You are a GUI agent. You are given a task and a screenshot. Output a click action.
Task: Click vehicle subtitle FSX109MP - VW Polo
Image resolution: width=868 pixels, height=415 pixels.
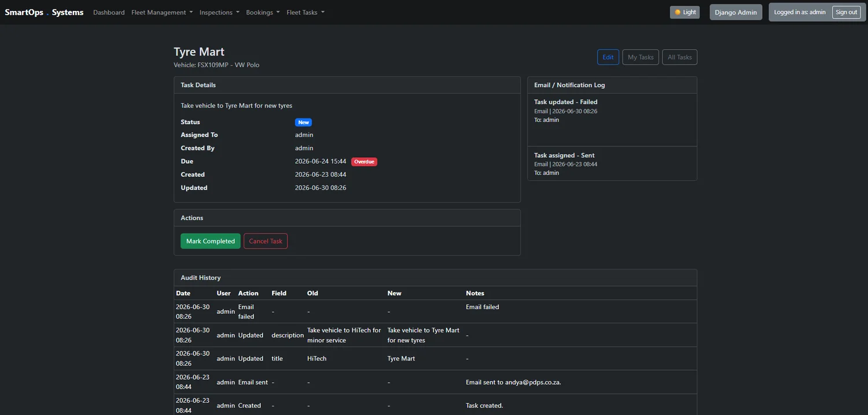216,65
